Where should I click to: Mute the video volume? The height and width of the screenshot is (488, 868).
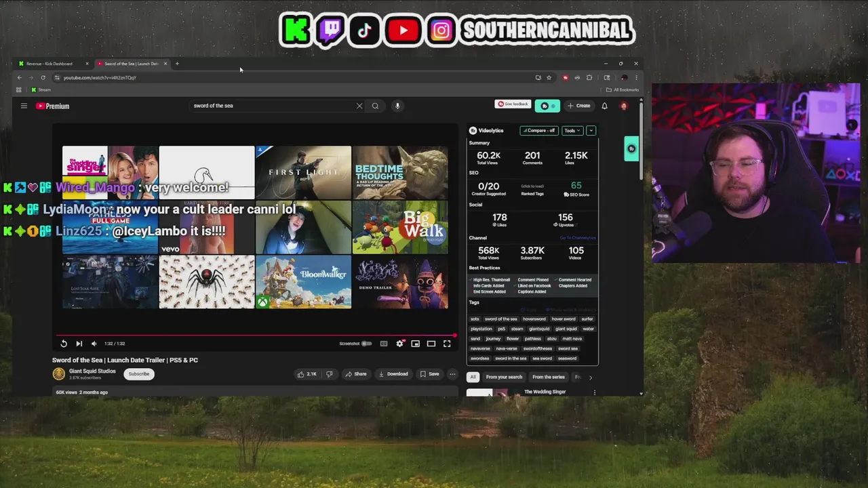[94, 344]
